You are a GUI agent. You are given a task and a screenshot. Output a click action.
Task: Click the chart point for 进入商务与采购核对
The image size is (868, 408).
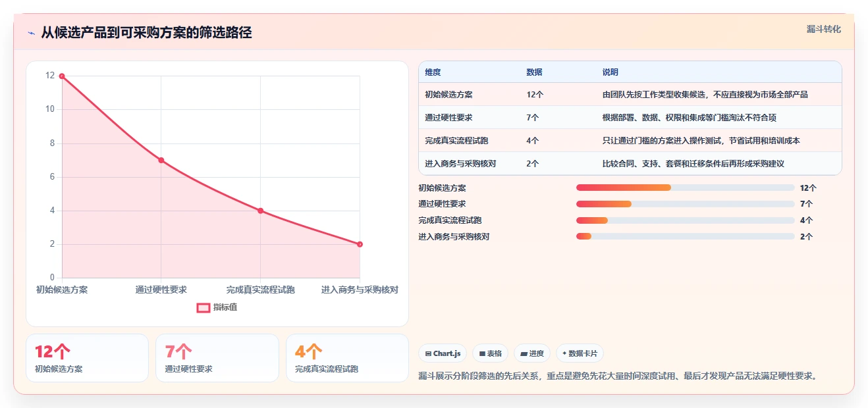[360, 244]
